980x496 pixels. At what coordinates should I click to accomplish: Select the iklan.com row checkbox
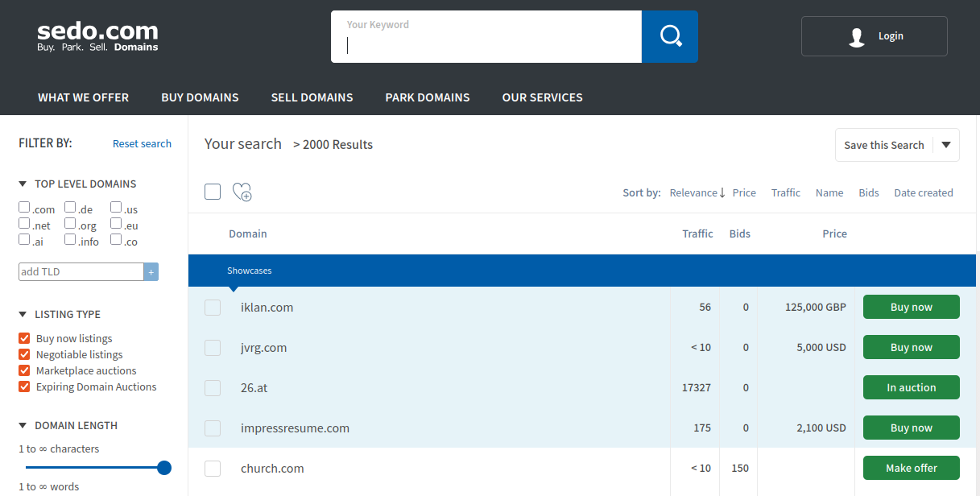point(213,308)
